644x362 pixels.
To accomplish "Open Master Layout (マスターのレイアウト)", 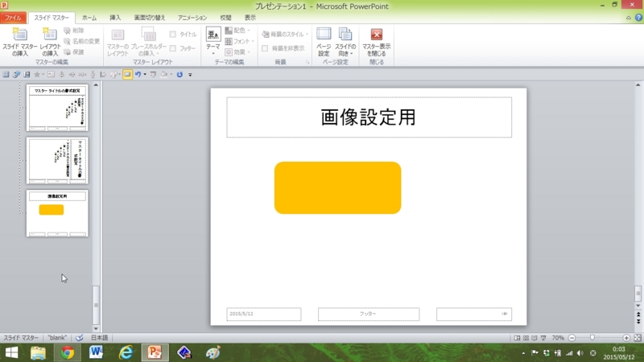I will tap(118, 42).
